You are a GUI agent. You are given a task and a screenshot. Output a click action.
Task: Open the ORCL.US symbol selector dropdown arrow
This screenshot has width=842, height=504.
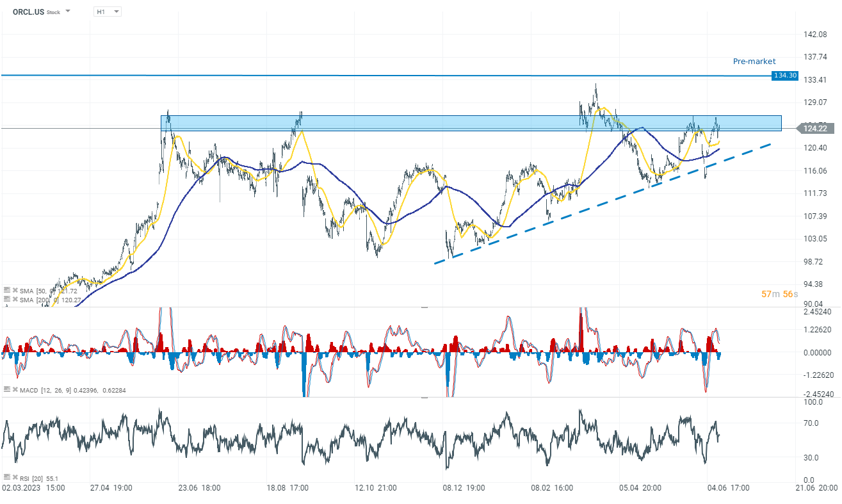click(69, 12)
